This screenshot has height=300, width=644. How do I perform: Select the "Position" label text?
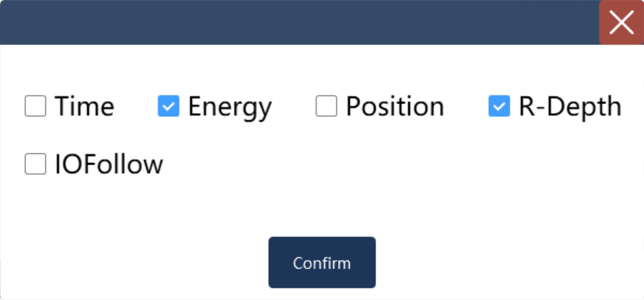(x=395, y=106)
